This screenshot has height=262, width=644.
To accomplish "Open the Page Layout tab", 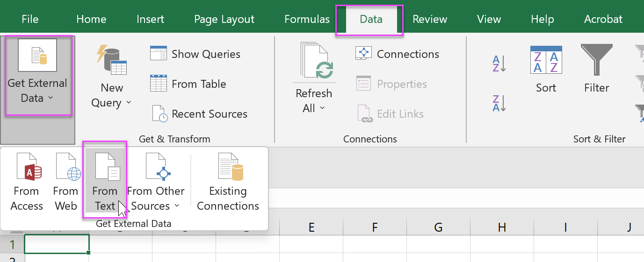I will coord(224,19).
